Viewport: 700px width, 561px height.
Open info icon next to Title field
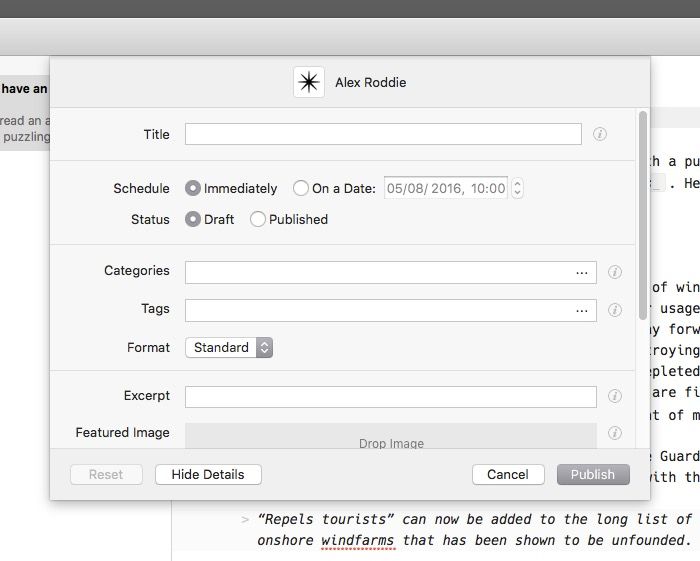[600, 134]
